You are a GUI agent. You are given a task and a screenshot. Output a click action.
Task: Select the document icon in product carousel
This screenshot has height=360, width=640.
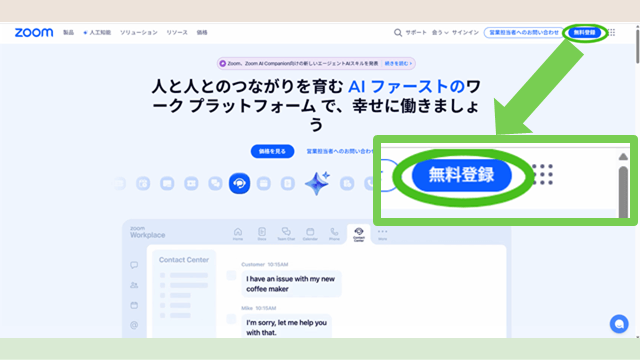click(288, 184)
